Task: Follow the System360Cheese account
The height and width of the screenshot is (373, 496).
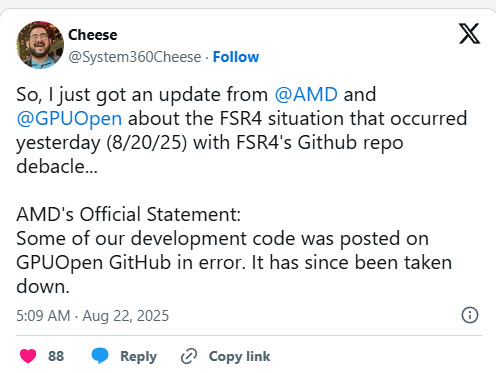Action: pos(236,57)
